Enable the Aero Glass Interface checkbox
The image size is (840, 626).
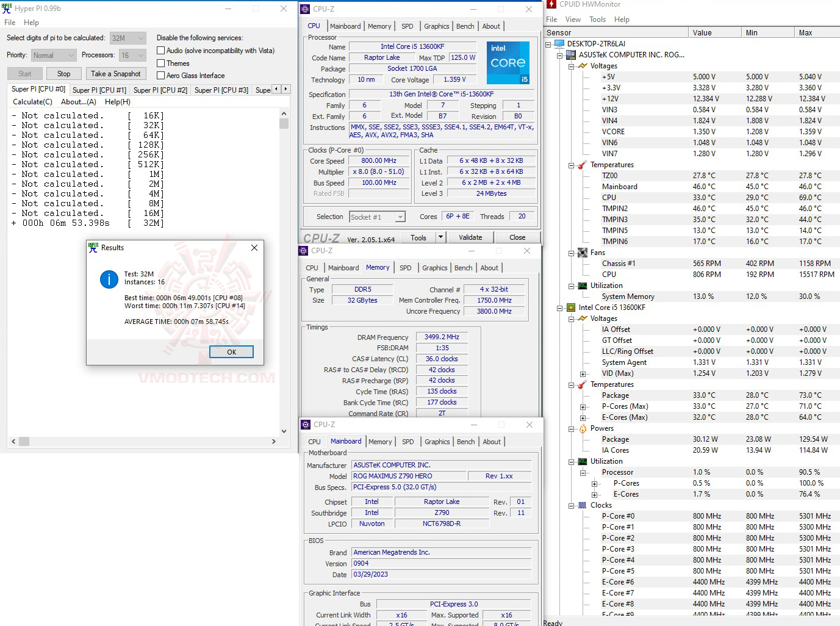click(x=161, y=75)
